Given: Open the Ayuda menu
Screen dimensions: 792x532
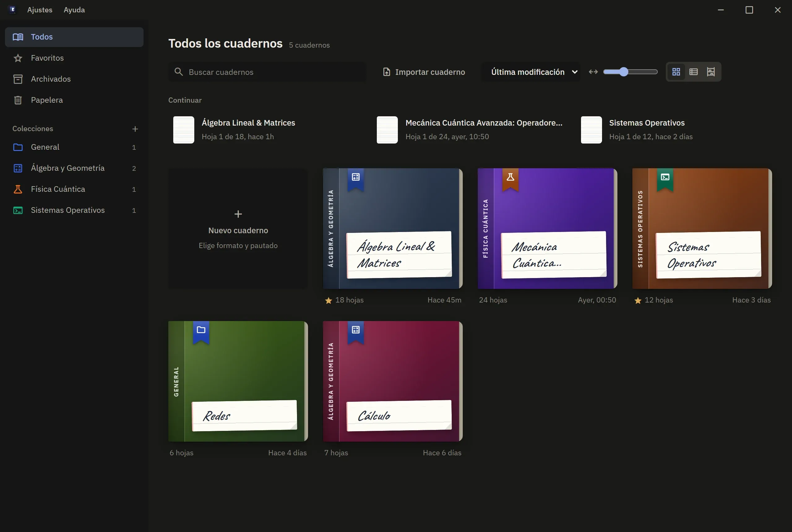Looking at the screenshot, I should 74,10.
